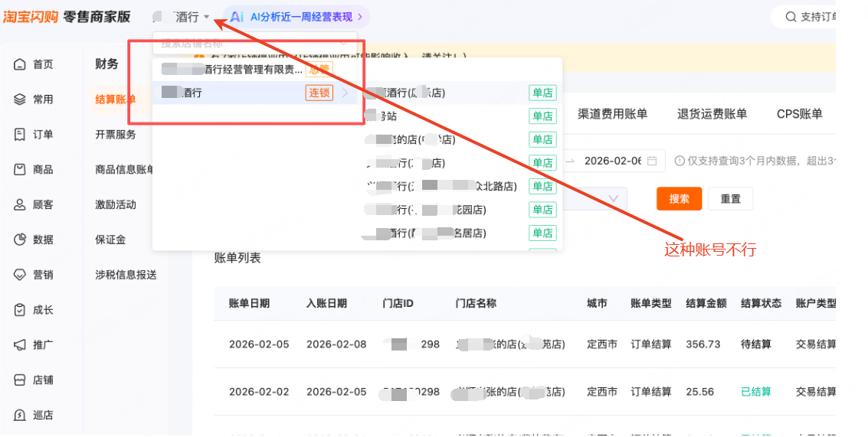
Task: Click the 门店ID column header
Action: tap(398, 303)
